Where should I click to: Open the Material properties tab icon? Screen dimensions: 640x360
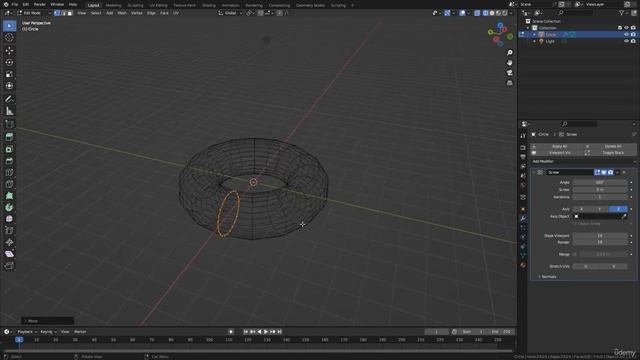[x=523, y=265]
